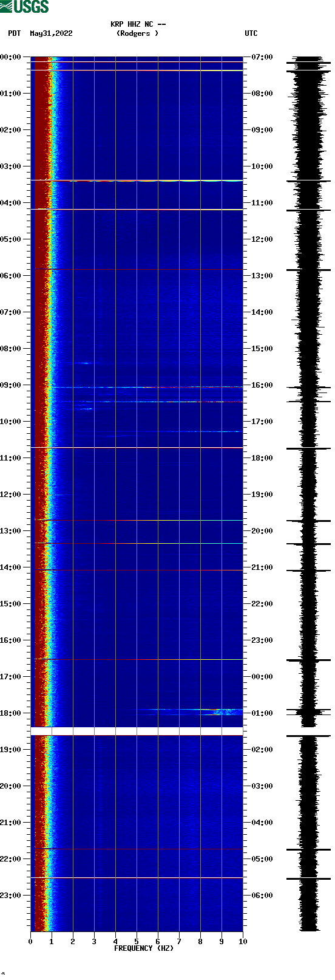Click the 18:00 PDT time label
The width and height of the screenshot is (335, 980).
coord(11,713)
